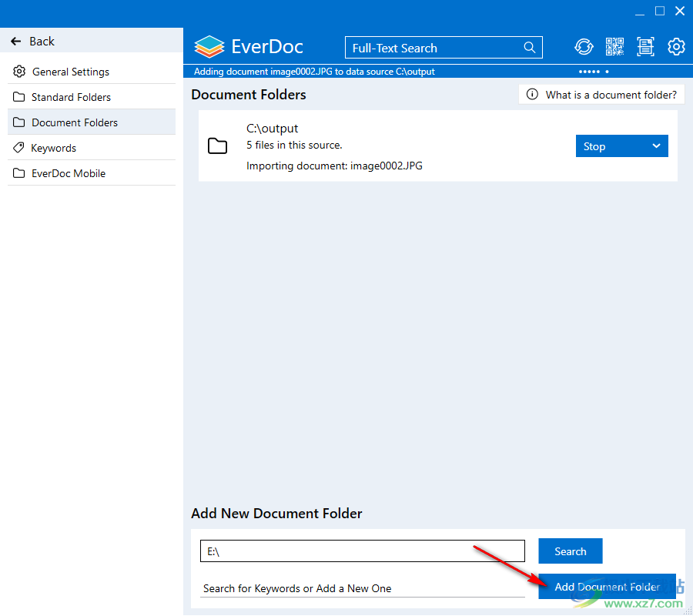The width and height of the screenshot is (693, 616).
Task: Click 'Importing document: image0002.JPG' status
Action: click(335, 166)
